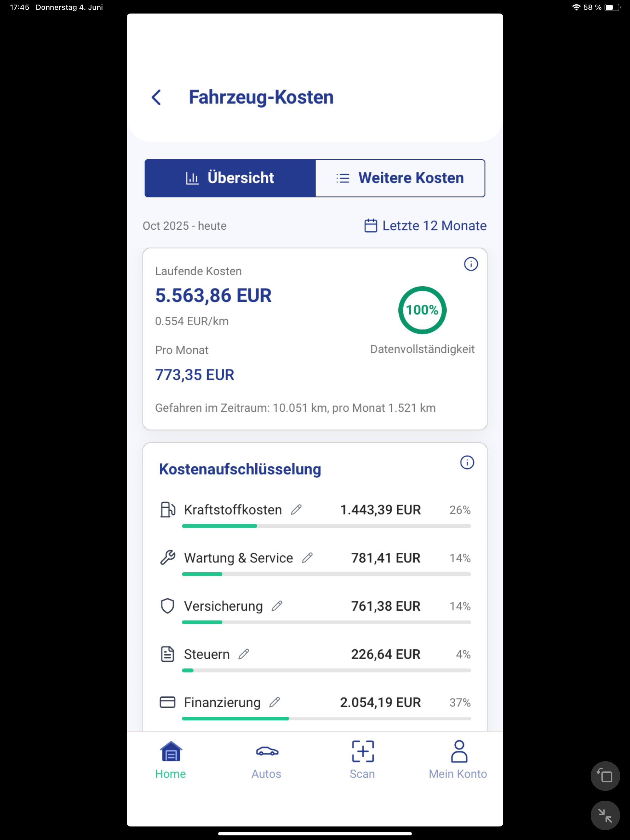630x840 pixels.
Task: Show info for Kostenaufschlüsselung card
Action: point(467,462)
